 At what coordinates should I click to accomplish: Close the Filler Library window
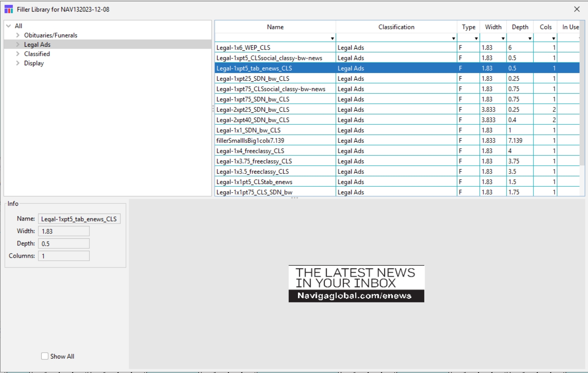click(x=577, y=9)
